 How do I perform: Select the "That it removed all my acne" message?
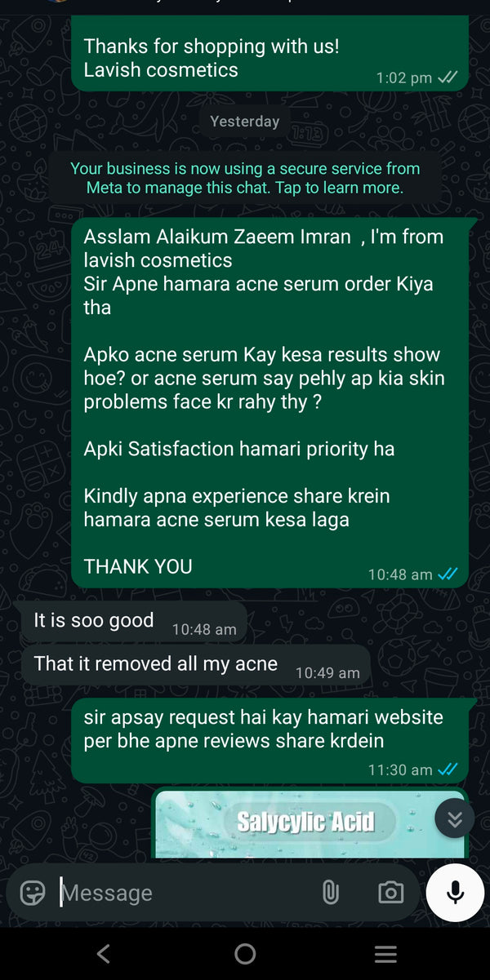point(194,666)
